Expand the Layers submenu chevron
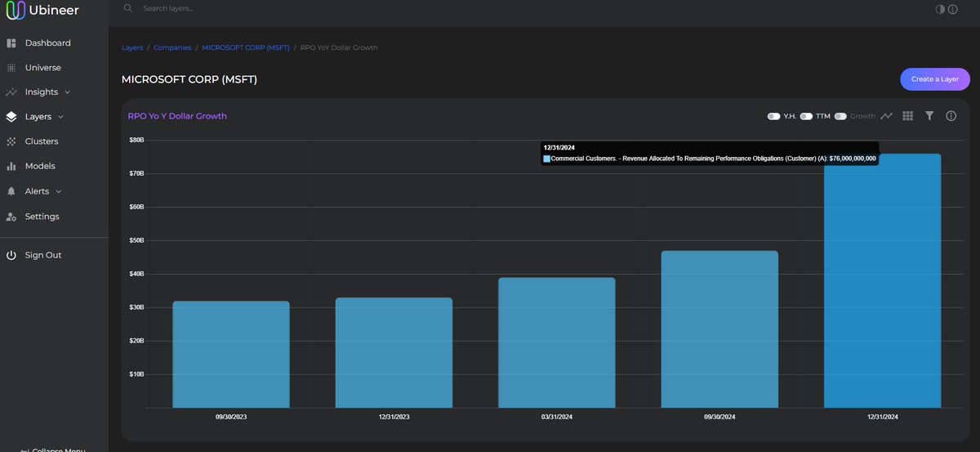Viewport: 980px width, 452px height. click(x=60, y=117)
